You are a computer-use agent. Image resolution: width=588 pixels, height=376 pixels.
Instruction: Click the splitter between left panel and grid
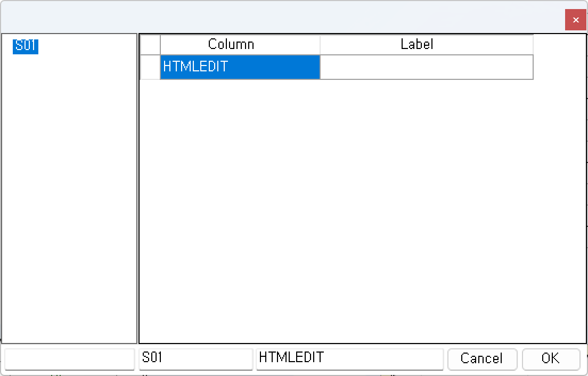click(x=138, y=186)
